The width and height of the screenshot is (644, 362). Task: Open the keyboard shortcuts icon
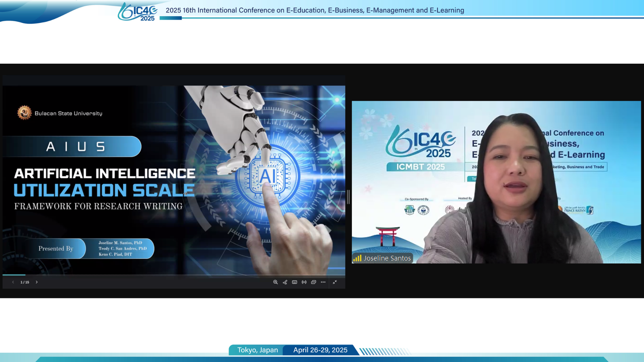click(x=294, y=282)
